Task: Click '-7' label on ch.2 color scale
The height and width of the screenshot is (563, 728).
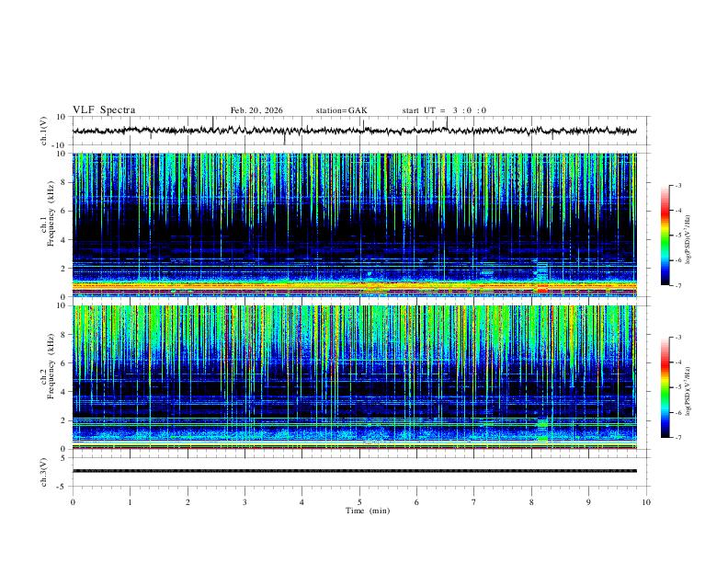Action: click(x=677, y=437)
